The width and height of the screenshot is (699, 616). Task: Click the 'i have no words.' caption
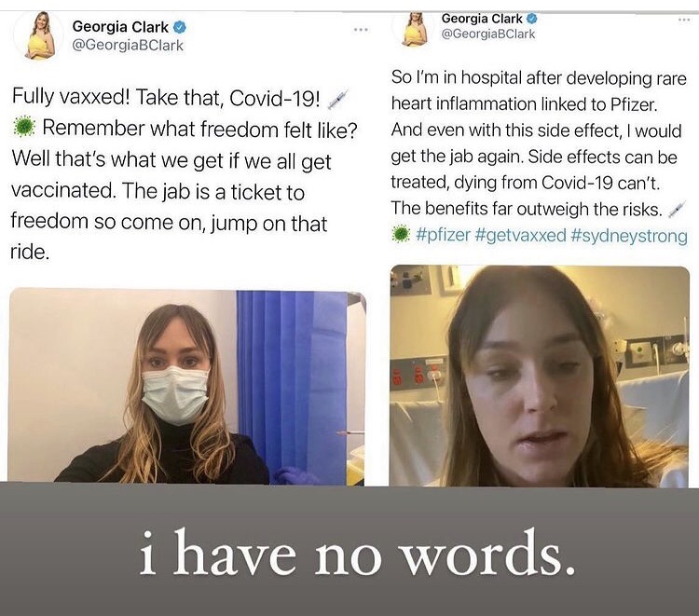pyautogui.click(x=357, y=554)
